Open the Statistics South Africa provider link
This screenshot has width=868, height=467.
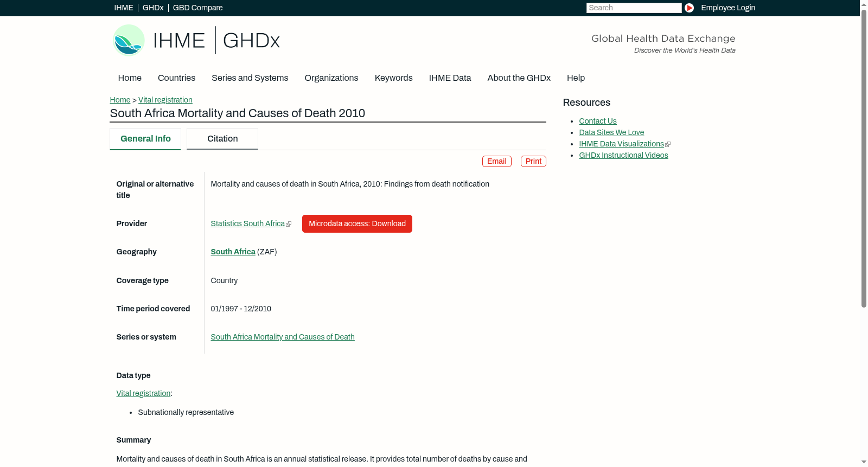247,223
